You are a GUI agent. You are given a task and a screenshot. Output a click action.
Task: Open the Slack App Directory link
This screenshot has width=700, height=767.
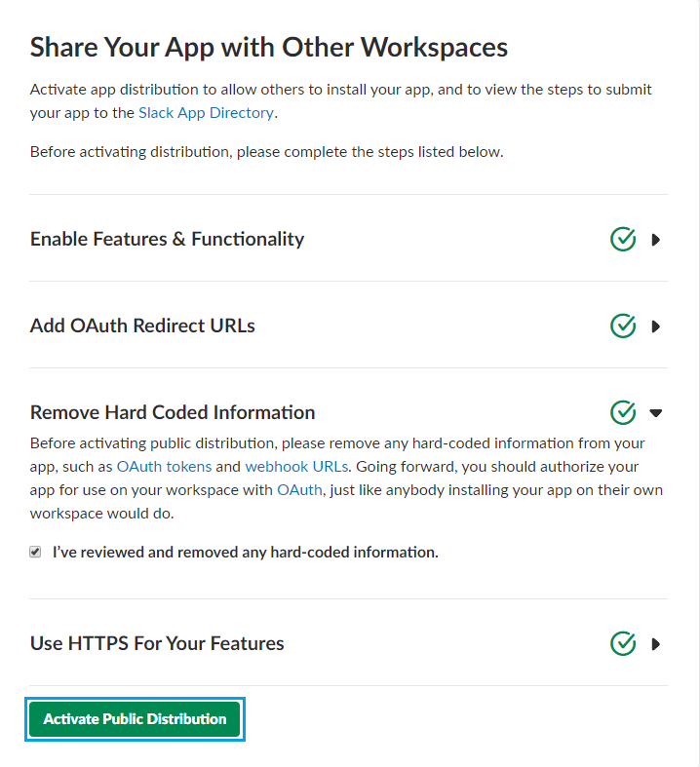pyautogui.click(x=206, y=112)
